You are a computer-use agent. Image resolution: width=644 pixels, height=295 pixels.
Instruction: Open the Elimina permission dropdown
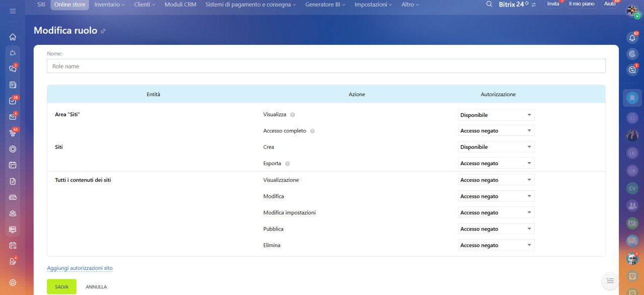tap(496, 245)
